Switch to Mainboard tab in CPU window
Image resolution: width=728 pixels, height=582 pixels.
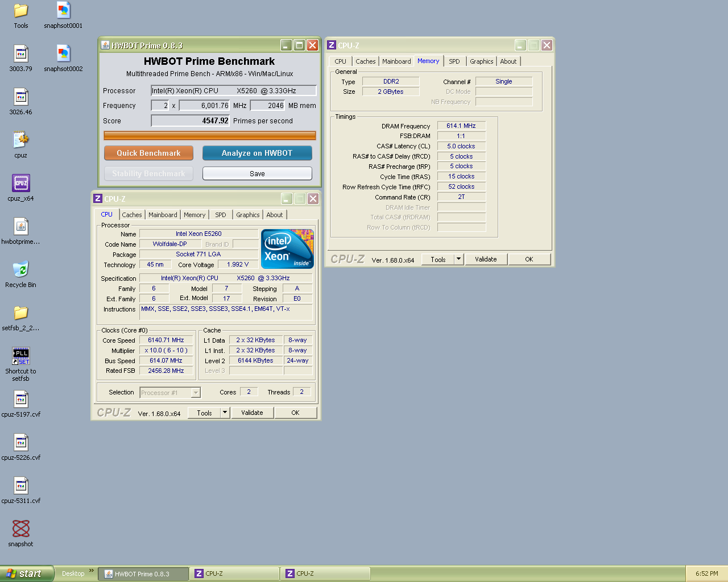(163, 215)
